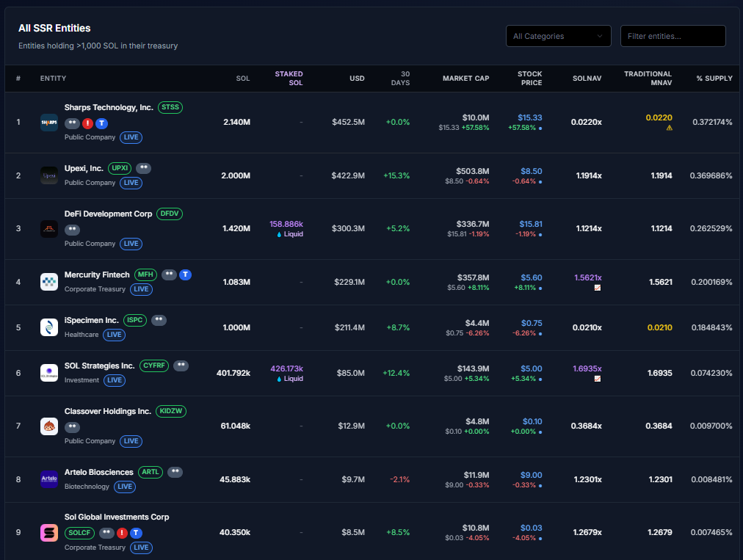Click the blue T badge under Sharps Technology
Image resolution: width=743 pixels, height=560 pixels.
(102, 123)
